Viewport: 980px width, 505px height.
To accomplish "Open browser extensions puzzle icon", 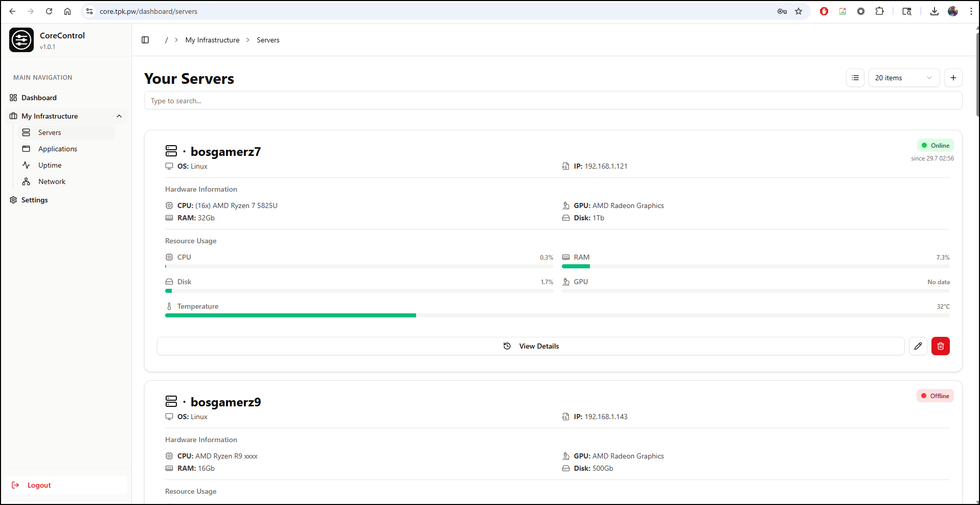I will 879,11.
